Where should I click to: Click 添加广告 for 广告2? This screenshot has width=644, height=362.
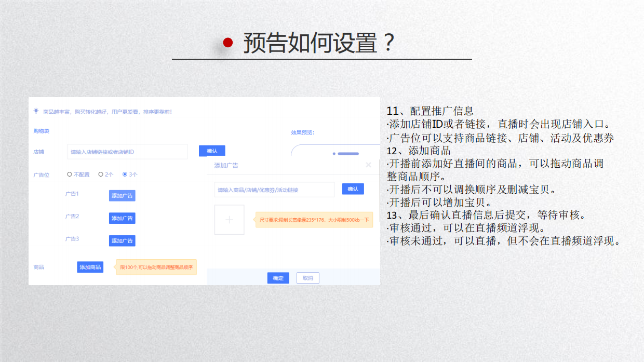pyautogui.click(x=121, y=218)
